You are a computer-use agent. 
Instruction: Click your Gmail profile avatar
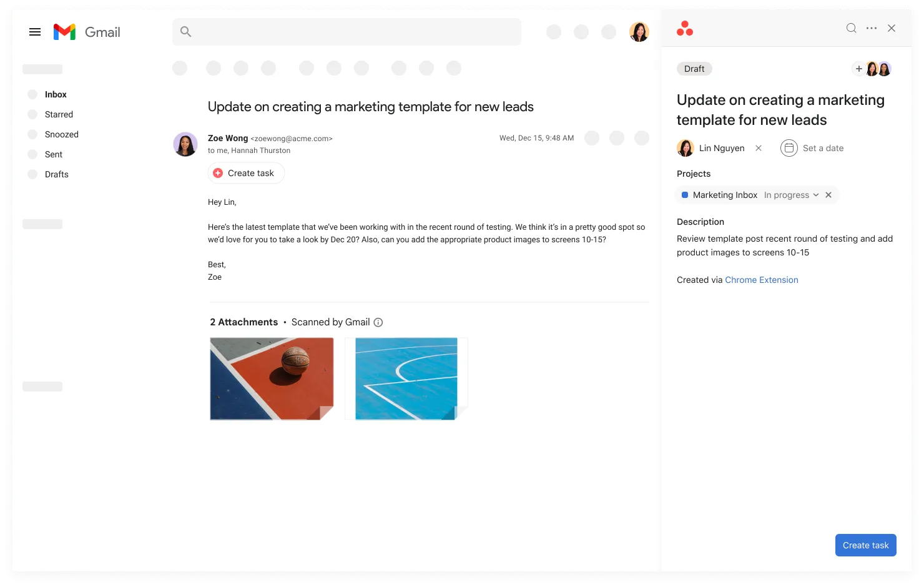coord(639,32)
